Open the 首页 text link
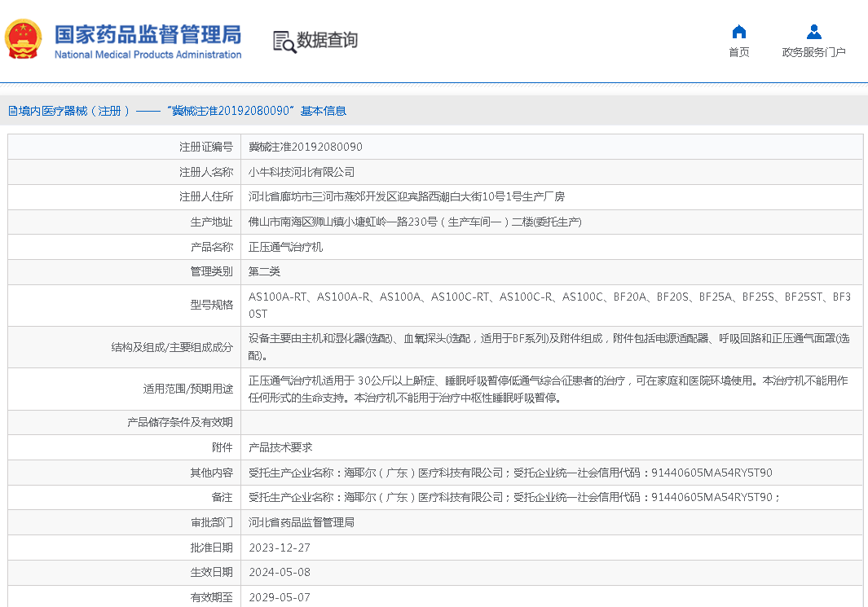 coord(738,52)
